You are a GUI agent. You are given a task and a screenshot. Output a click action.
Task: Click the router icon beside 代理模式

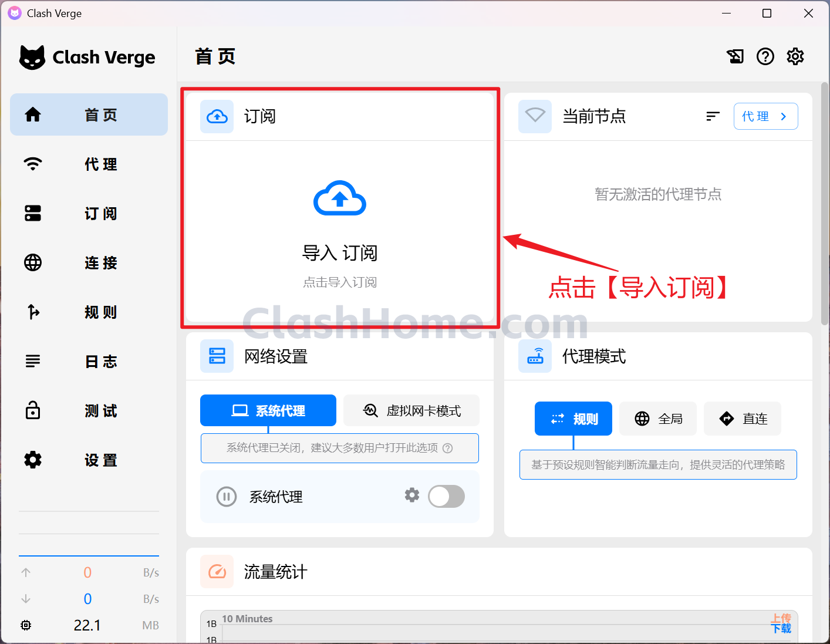pos(535,356)
